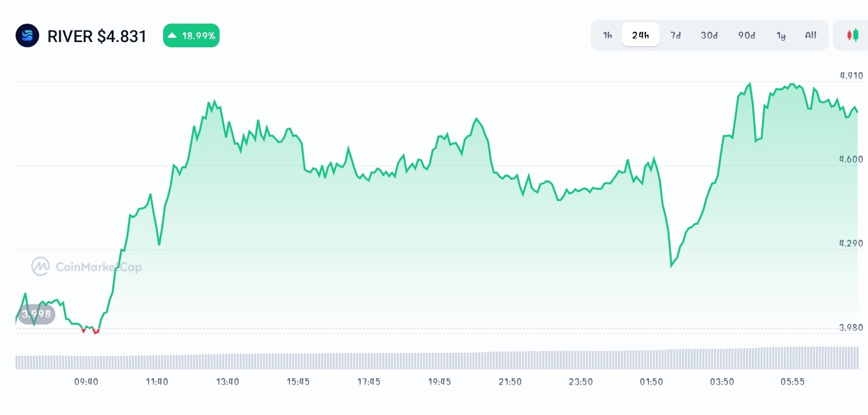Screen dimensions: 868x415
Task: Select the 1y timeframe tab
Action: pos(781,35)
